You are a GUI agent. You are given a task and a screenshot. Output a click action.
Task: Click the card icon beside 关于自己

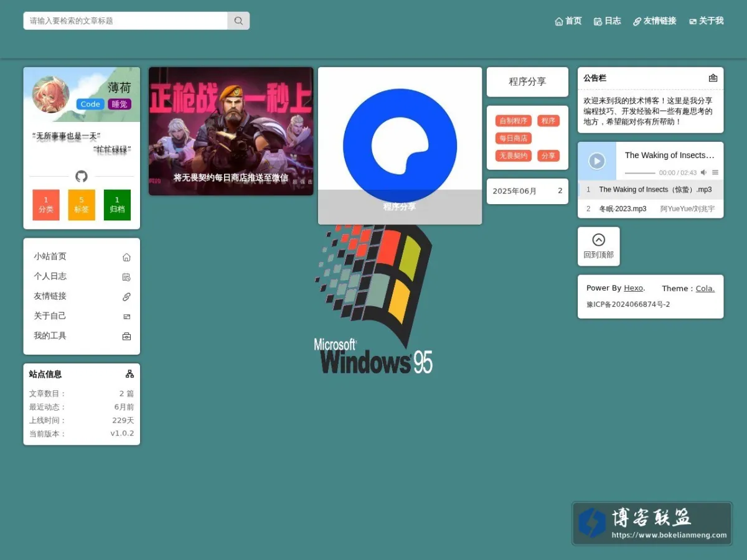point(126,317)
